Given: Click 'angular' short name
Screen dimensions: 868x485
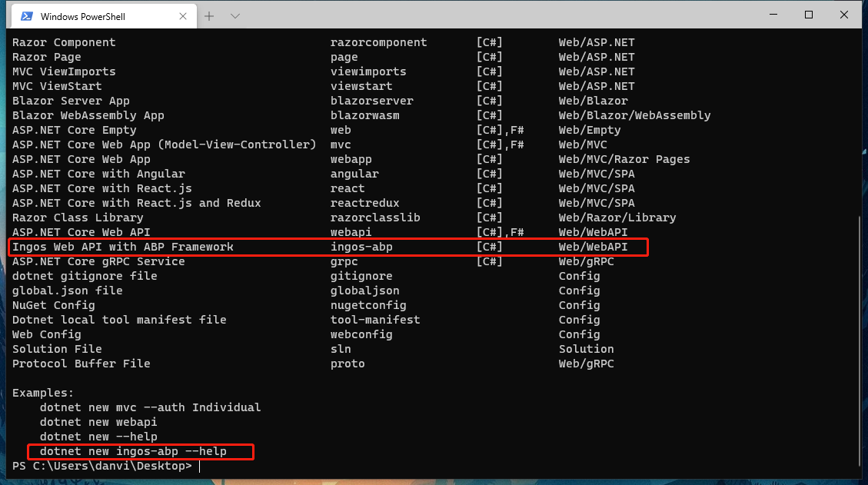Looking at the screenshot, I should click(x=355, y=174).
